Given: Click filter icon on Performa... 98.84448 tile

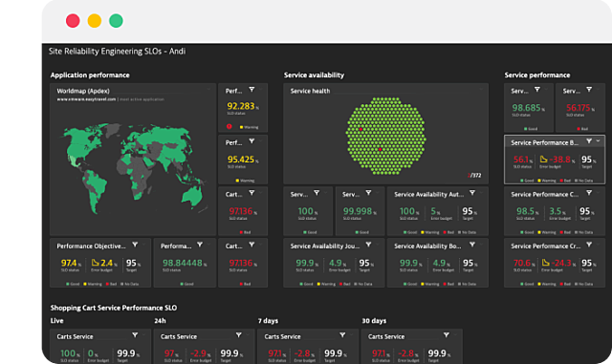Looking at the screenshot, I should click(200, 245).
